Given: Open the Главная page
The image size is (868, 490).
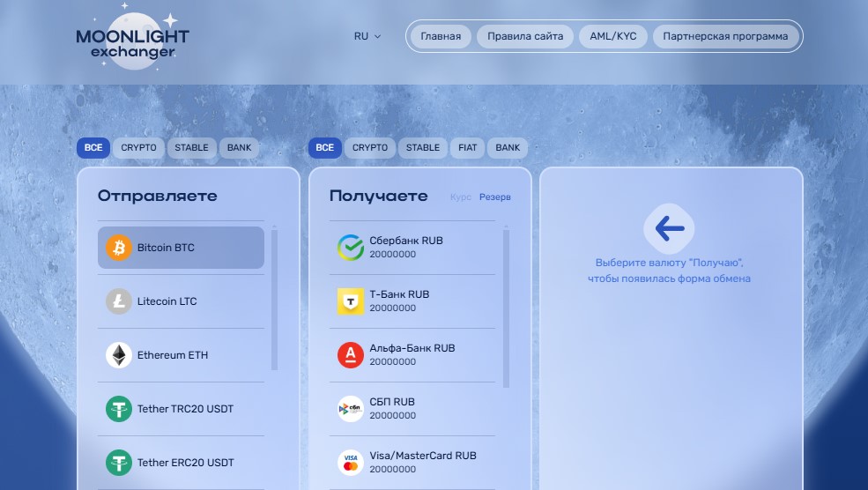Looking at the screenshot, I should (x=441, y=36).
